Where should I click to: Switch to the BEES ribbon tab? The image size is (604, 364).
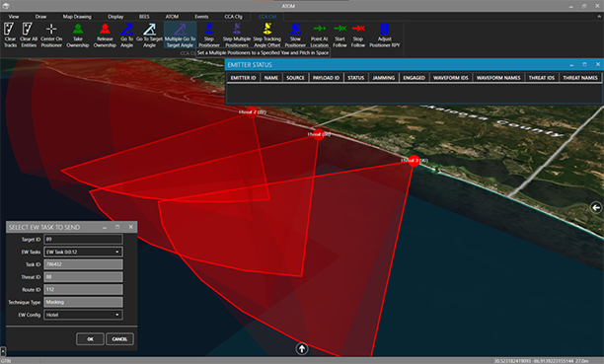point(144,17)
